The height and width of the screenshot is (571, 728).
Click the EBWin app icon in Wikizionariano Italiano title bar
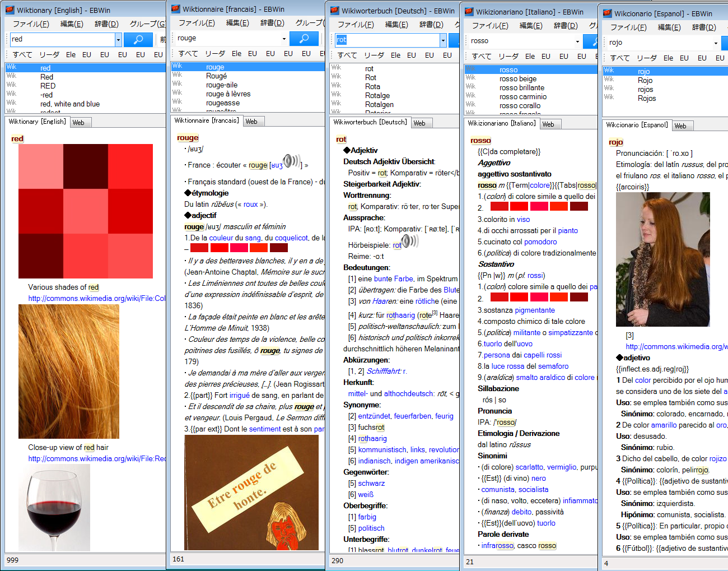pos(469,12)
